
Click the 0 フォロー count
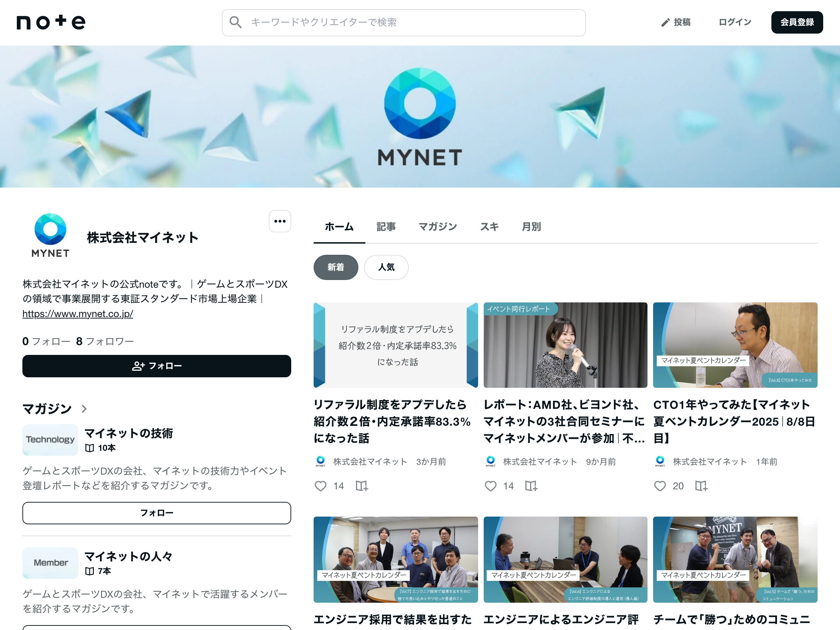pyautogui.click(x=46, y=341)
